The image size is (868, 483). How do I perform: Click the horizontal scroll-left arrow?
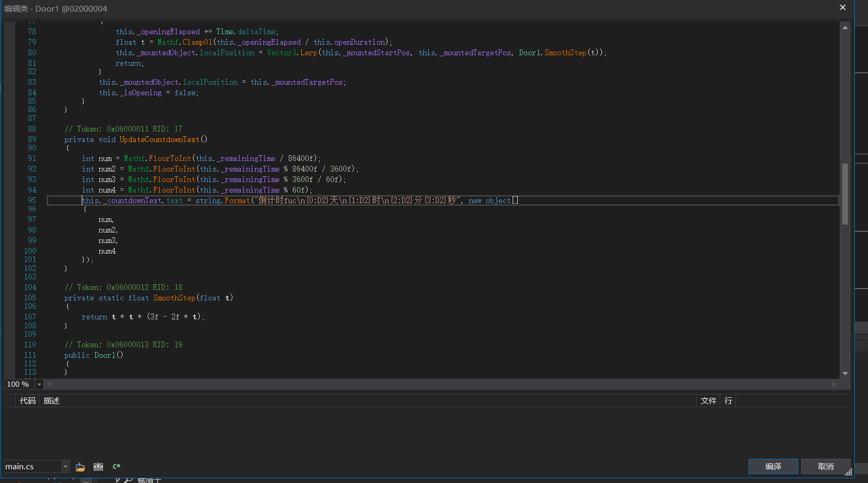coord(50,385)
